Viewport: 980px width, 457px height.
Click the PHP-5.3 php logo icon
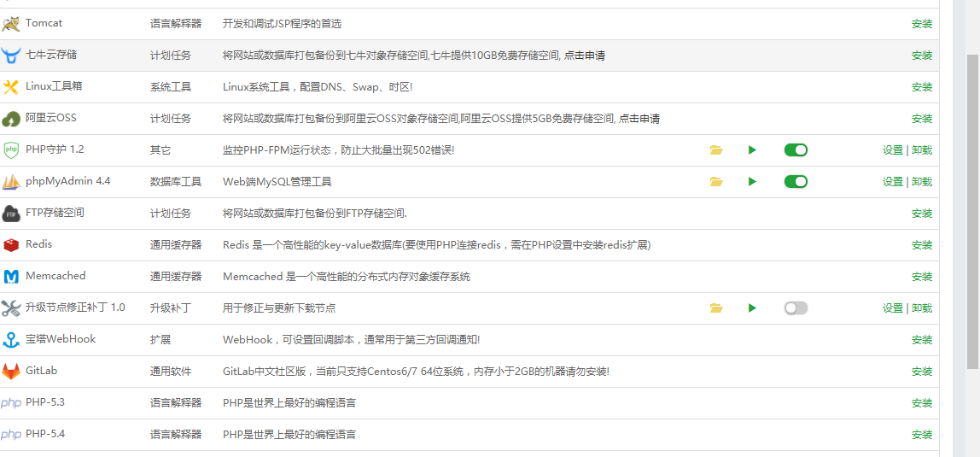pos(10,403)
